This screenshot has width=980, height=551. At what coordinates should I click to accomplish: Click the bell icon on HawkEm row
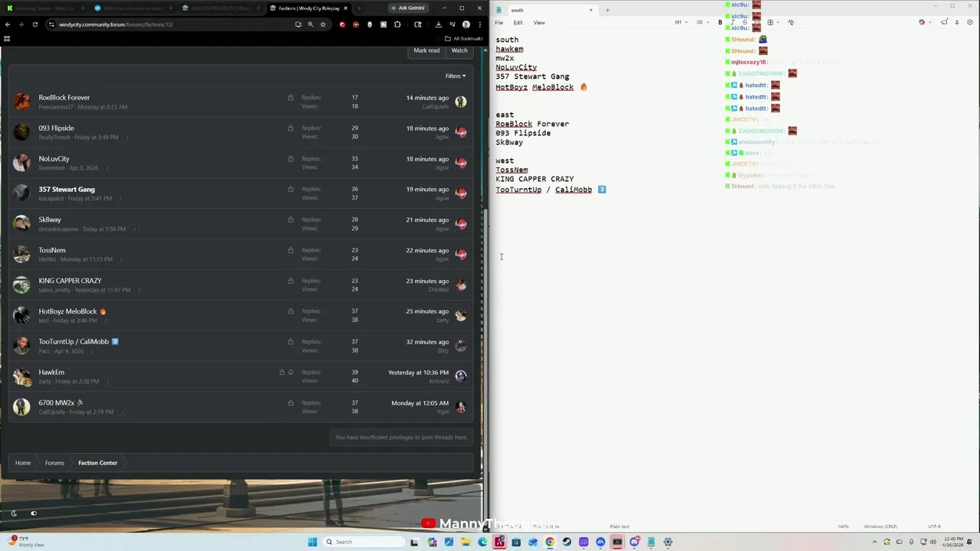point(290,372)
